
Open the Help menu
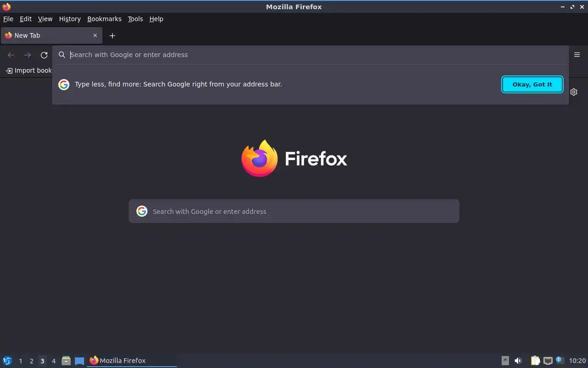(x=156, y=19)
